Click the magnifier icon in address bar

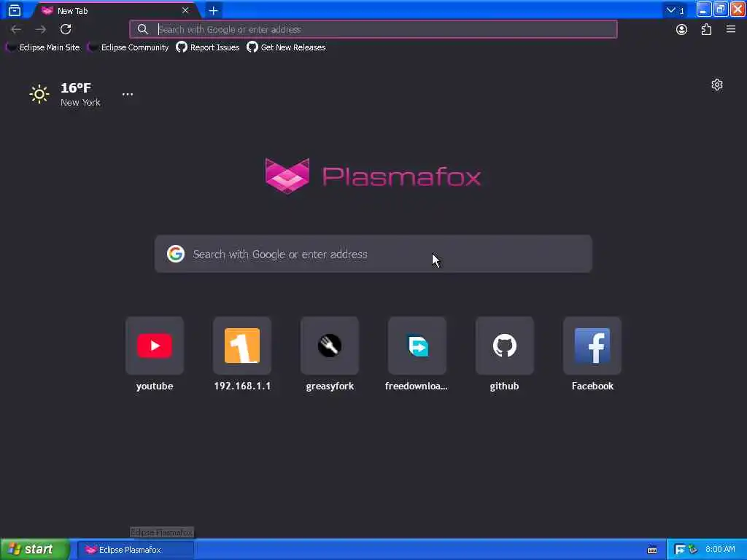coord(142,29)
